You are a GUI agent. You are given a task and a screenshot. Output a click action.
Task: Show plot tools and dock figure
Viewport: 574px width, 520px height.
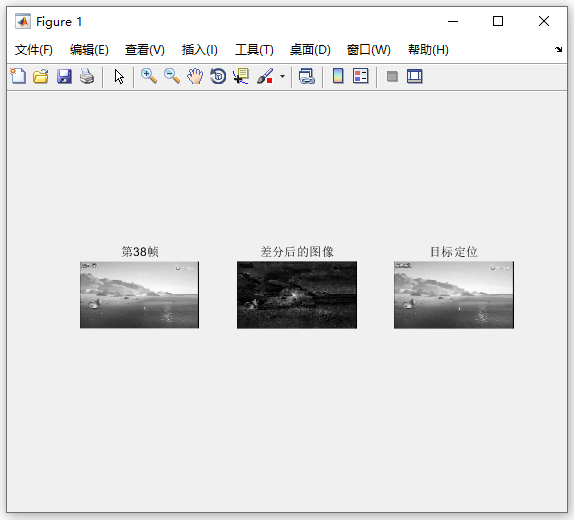(x=415, y=77)
